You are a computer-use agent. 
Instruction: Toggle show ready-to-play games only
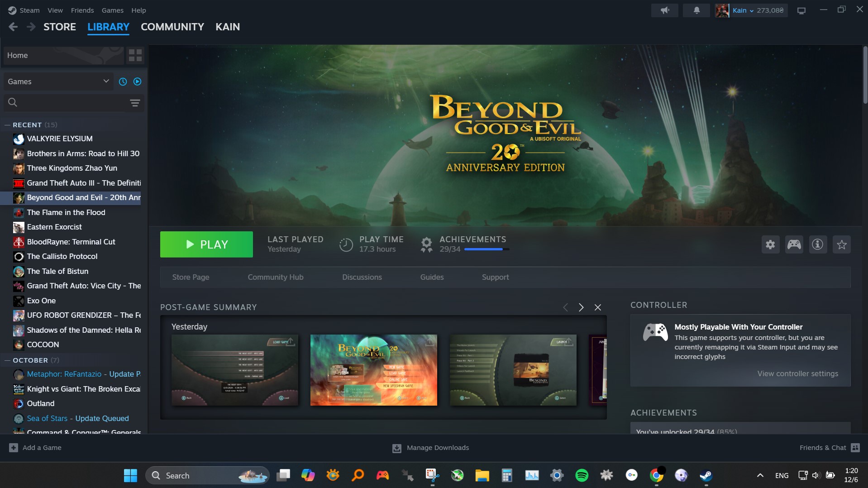pyautogui.click(x=138, y=81)
